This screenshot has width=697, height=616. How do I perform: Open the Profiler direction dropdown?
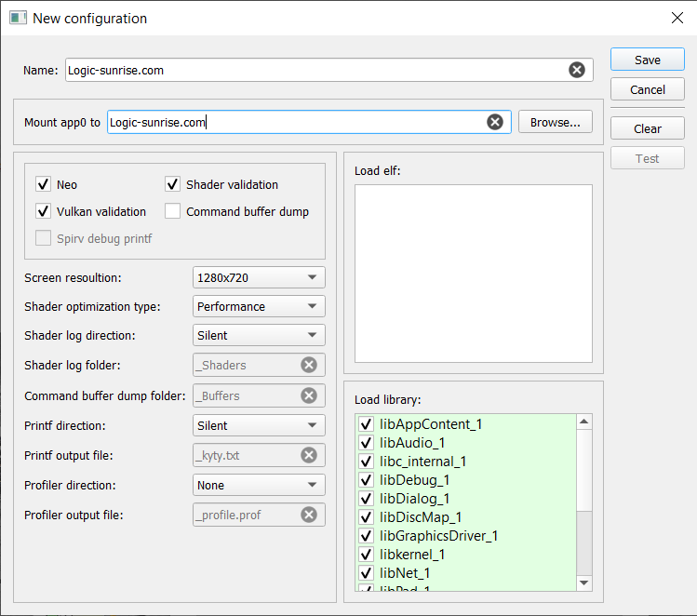(x=260, y=486)
